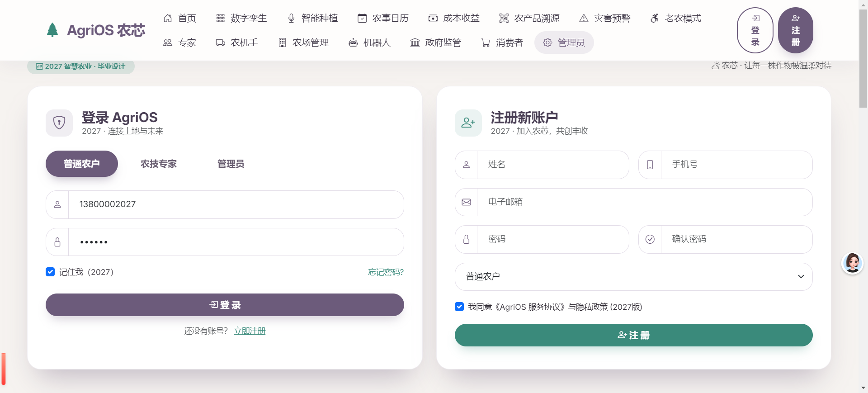Submit the purple 登录 button
868x393 pixels.
[225, 305]
